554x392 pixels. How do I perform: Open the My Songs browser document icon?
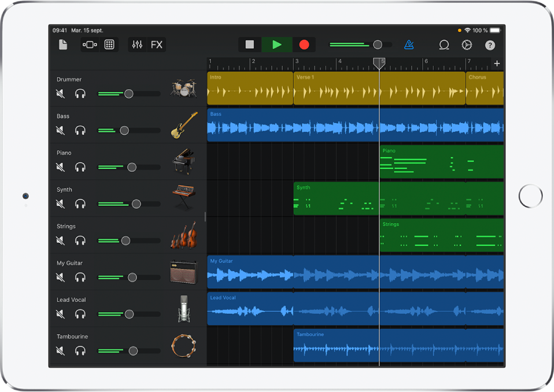(63, 45)
